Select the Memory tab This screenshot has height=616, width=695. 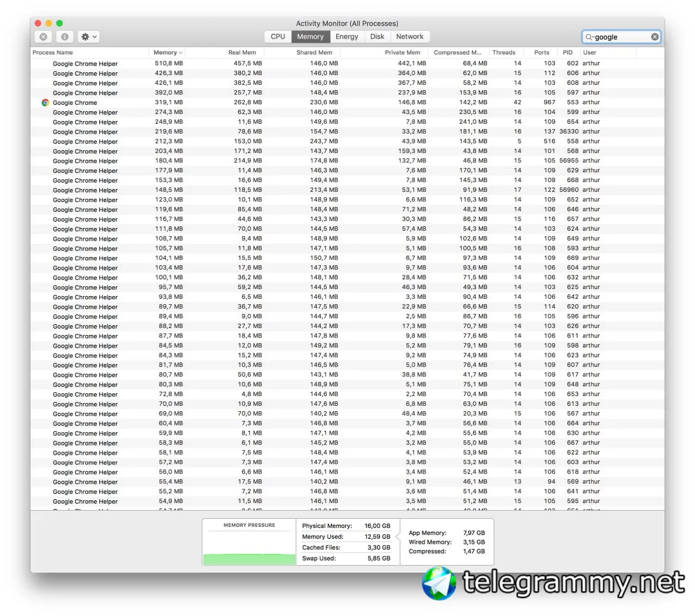pyautogui.click(x=310, y=36)
